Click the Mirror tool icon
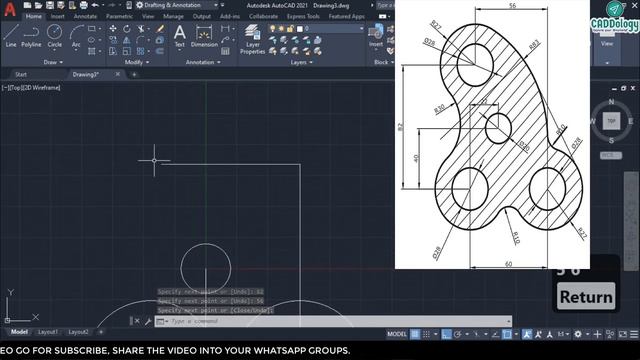 pos(127,40)
